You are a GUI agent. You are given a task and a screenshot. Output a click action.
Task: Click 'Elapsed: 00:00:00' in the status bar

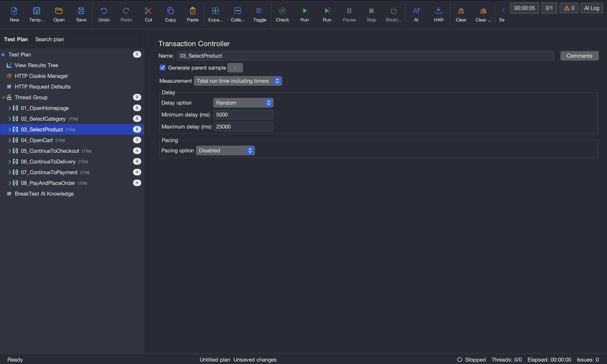click(549, 360)
